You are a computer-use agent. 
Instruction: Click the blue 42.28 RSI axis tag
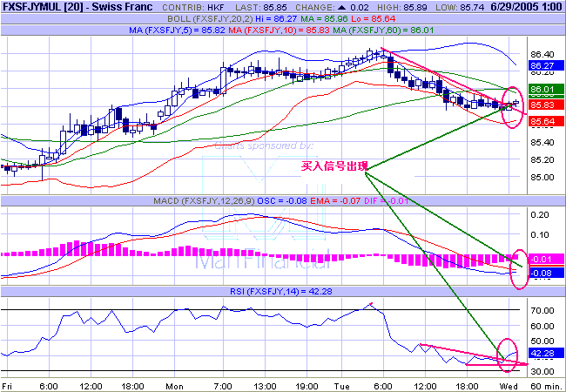coord(546,353)
